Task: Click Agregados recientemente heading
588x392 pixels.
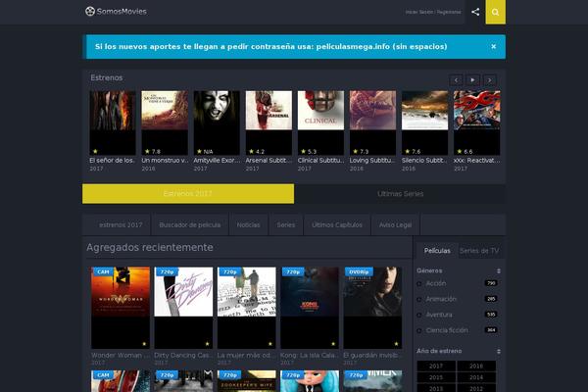Action: tap(150, 247)
